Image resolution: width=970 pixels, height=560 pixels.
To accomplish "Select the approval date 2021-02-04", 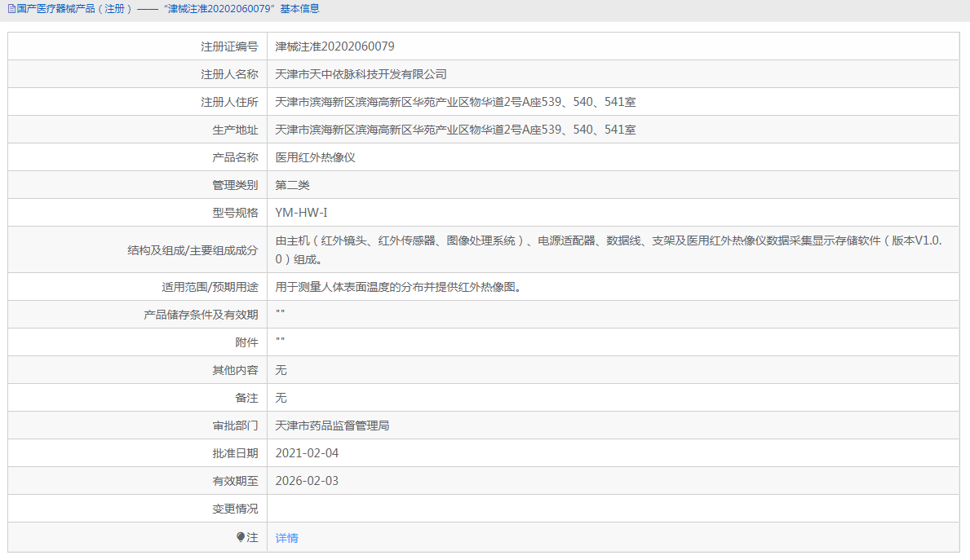I will pos(308,452).
